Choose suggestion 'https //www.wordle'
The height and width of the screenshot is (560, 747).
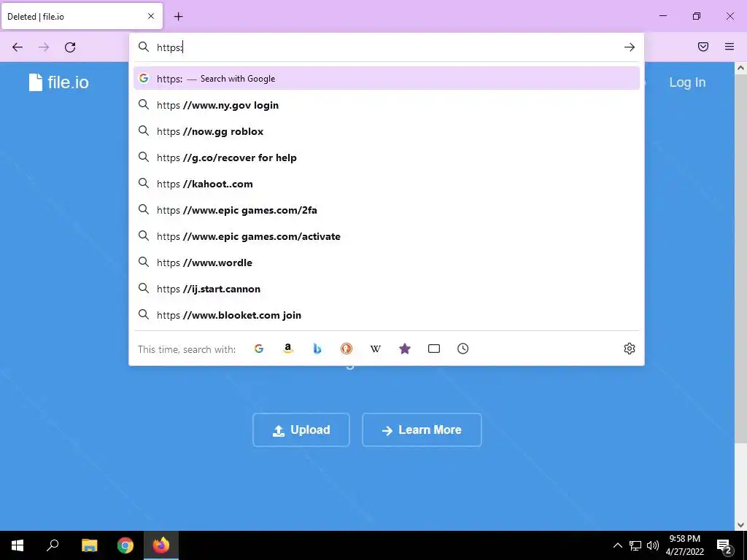point(387,262)
